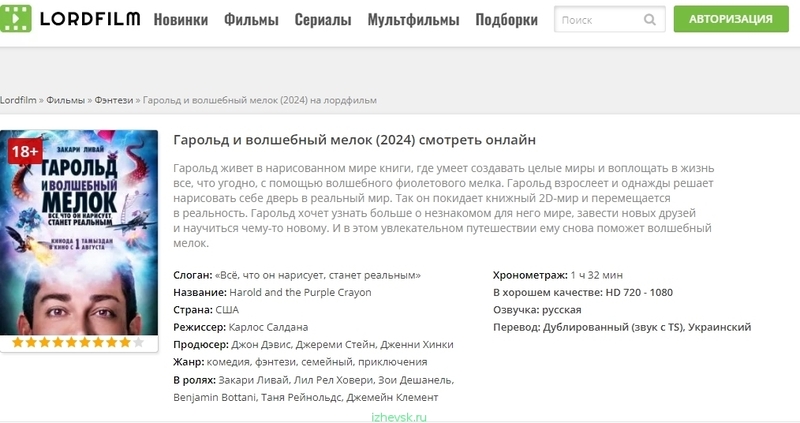Select the комедия genre link

point(228,362)
